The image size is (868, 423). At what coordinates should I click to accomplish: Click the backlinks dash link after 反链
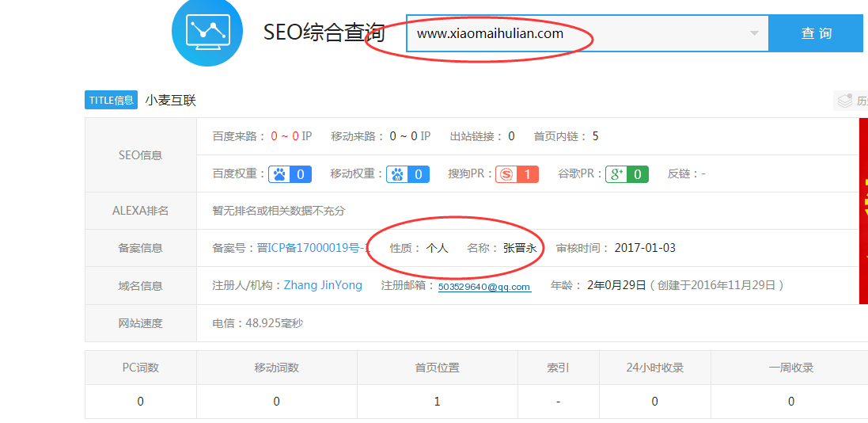click(x=703, y=174)
